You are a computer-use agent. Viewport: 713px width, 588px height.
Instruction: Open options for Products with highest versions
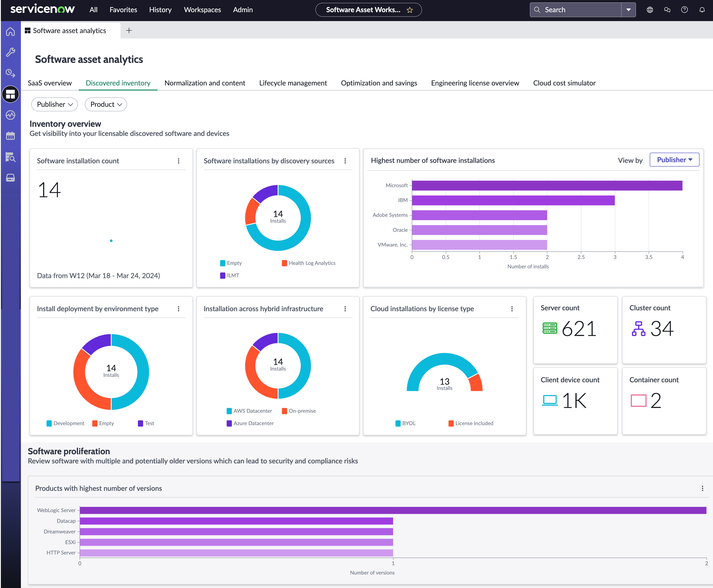pos(703,488)
